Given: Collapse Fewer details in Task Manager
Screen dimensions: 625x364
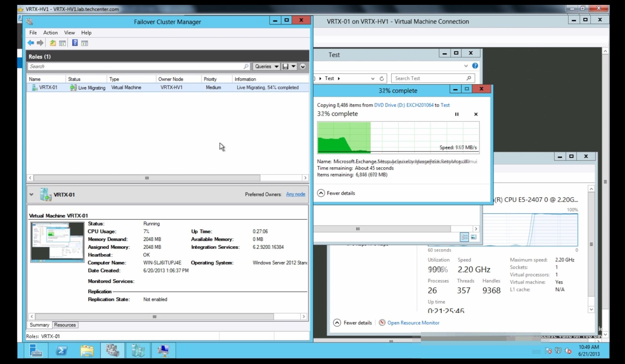Looking at the screenshot, I should (353, 323).
